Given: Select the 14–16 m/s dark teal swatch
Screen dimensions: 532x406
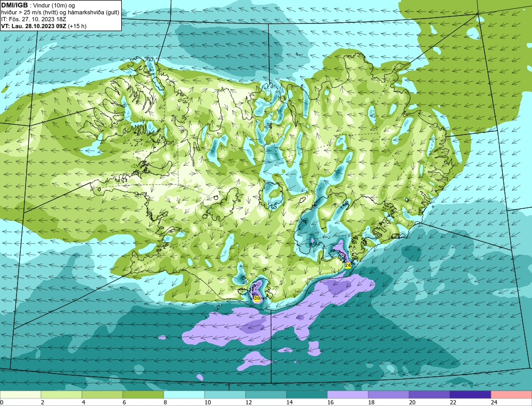Looking at the screenshot, I should [x=307, y=395].
